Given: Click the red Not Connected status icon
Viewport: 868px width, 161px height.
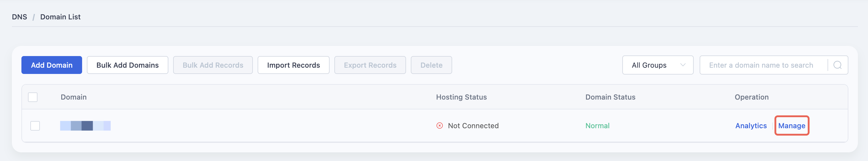Looking at the screenshot, I should pyautogui.click(x=439, y=126).
